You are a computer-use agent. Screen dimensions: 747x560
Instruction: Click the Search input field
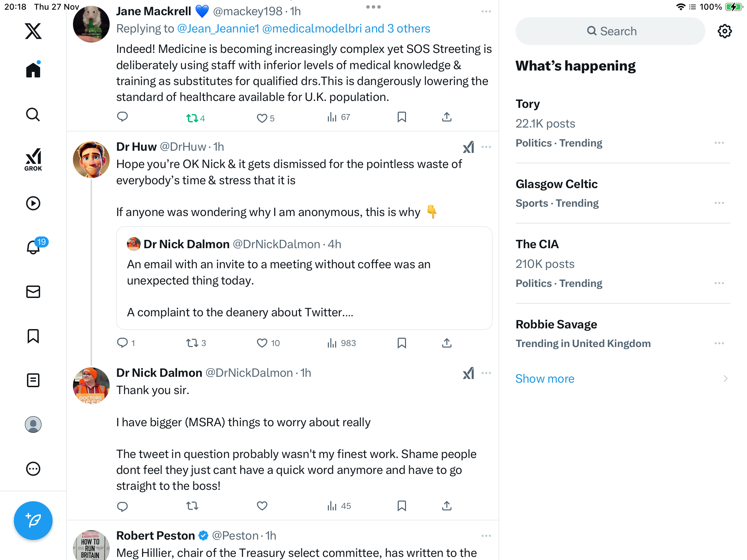[610, 31]
